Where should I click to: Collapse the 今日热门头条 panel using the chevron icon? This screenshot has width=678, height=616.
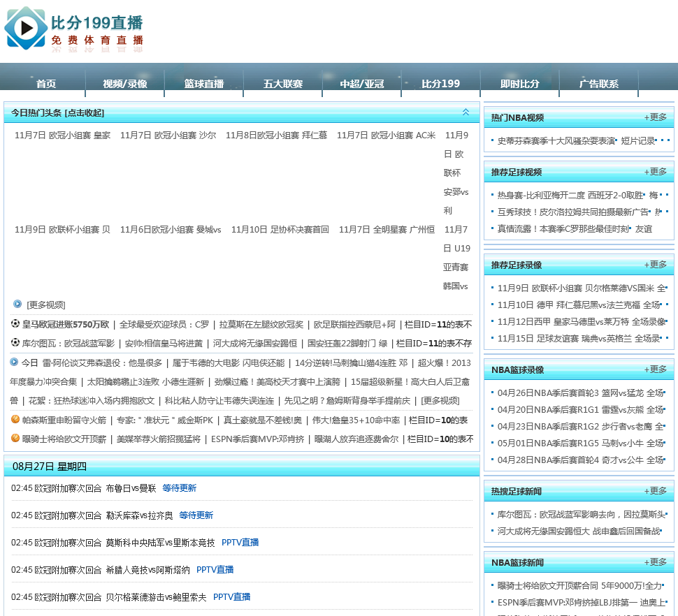[466, 112]
